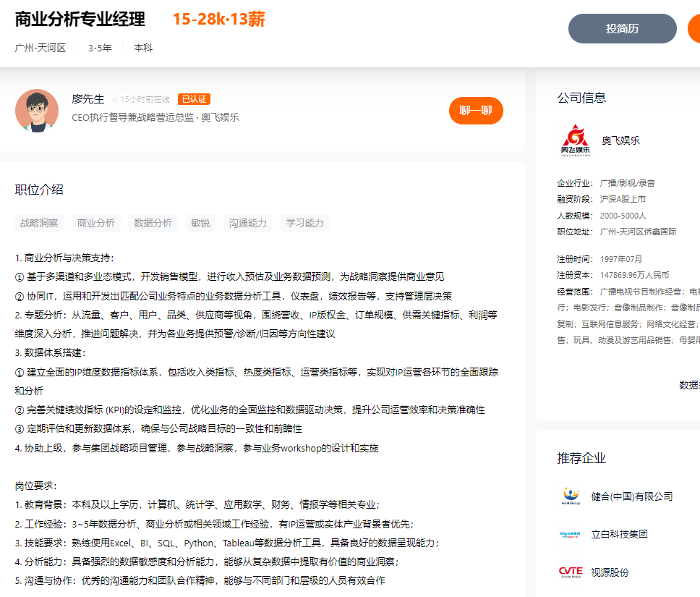
Task: Click the 敏锐 tag
Action: [x=200, y=223]
